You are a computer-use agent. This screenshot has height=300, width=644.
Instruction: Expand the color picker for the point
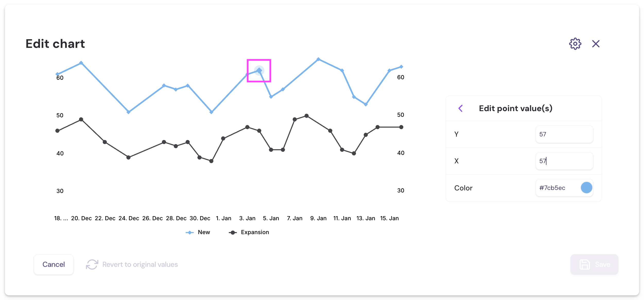click(x=586, y=188)
